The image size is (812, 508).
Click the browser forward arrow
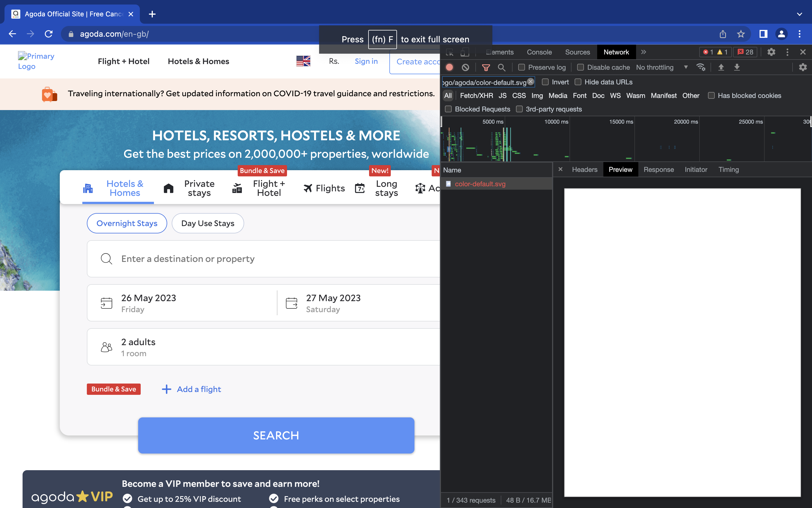tap(30, 34)
